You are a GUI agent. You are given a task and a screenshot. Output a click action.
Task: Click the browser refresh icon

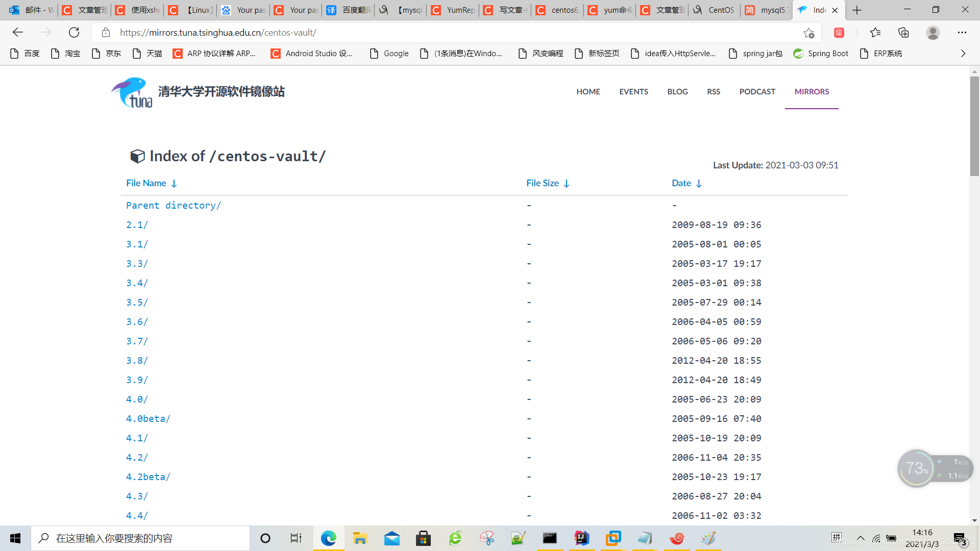pyautogui.click(x=74, y=33)
